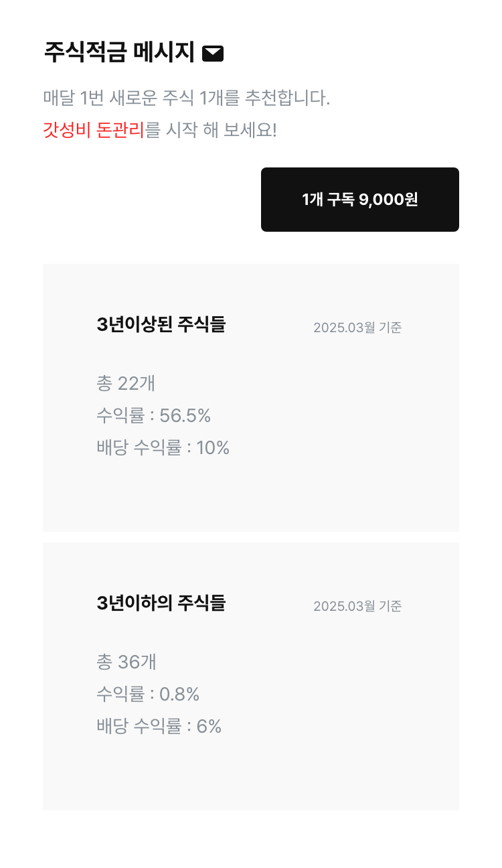Image resolution: width=502 pixels, height=868 pixels.
Task: Click empty area below 배당 수익률 : 6%
Action: pos(251,774)
